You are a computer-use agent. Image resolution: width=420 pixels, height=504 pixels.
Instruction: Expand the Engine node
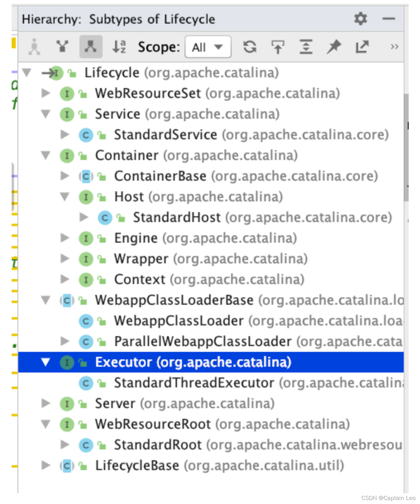(x=65, y=238)
